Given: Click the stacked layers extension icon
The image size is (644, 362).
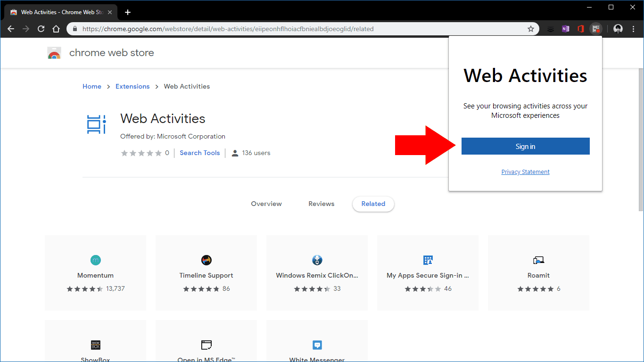Looking at the screenshot, I should (551, 29).
